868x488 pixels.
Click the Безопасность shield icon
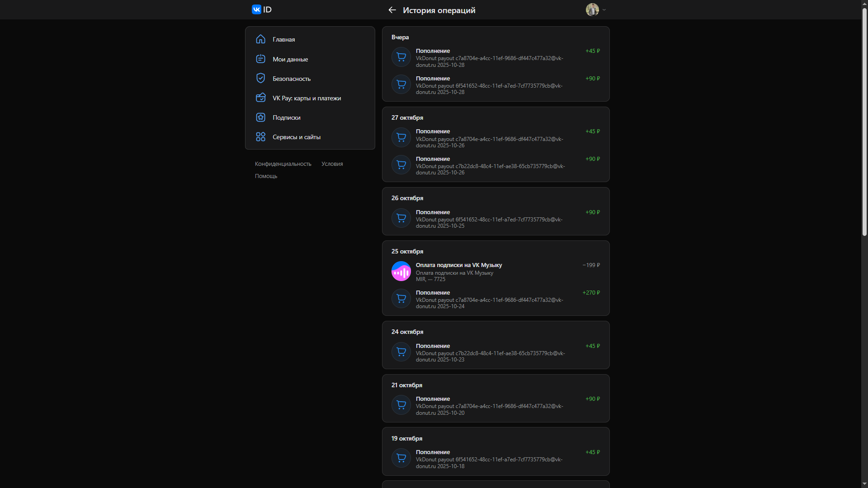click(260, 78)
